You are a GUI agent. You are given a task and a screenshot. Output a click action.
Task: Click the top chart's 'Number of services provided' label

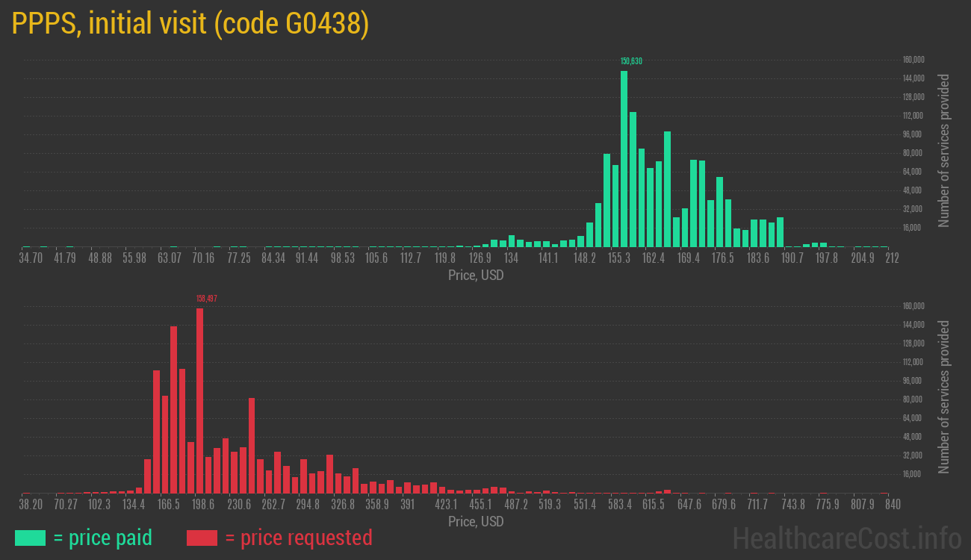pos(944,150)
